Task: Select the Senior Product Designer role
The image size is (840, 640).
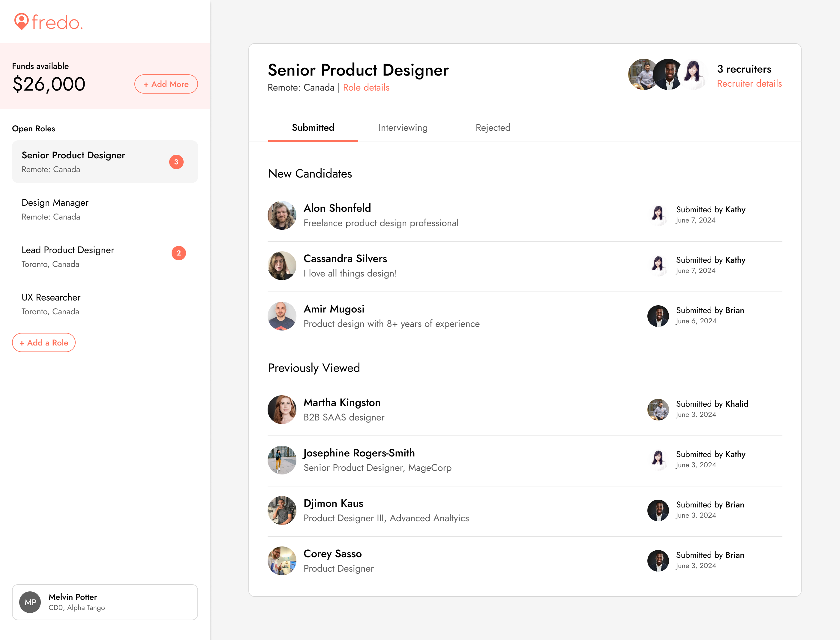Action: pyautogui.click(x=105, y=162)
